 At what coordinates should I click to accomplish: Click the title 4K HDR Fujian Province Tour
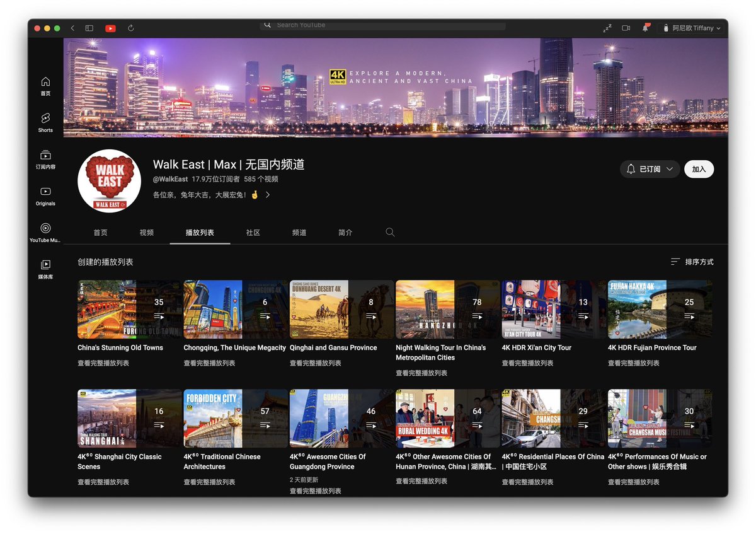(652, 347)
